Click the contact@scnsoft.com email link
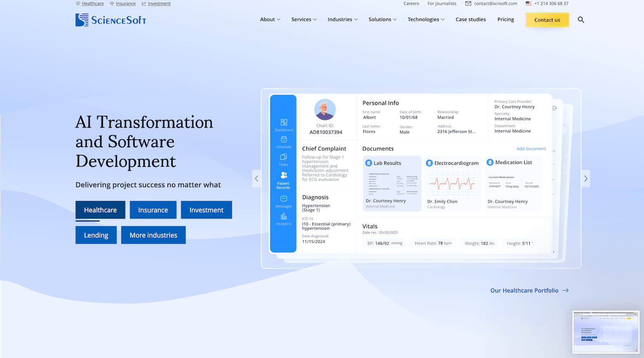Viewport: 644px width, 358px height. pyautogui.click(x=491, y=3)
